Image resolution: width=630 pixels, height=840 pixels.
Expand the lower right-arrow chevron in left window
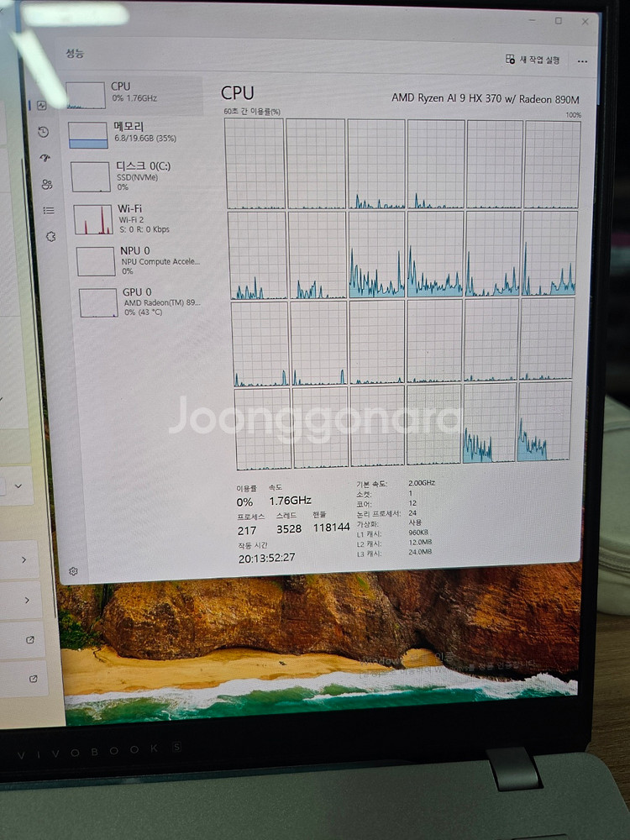pos(27,601)
